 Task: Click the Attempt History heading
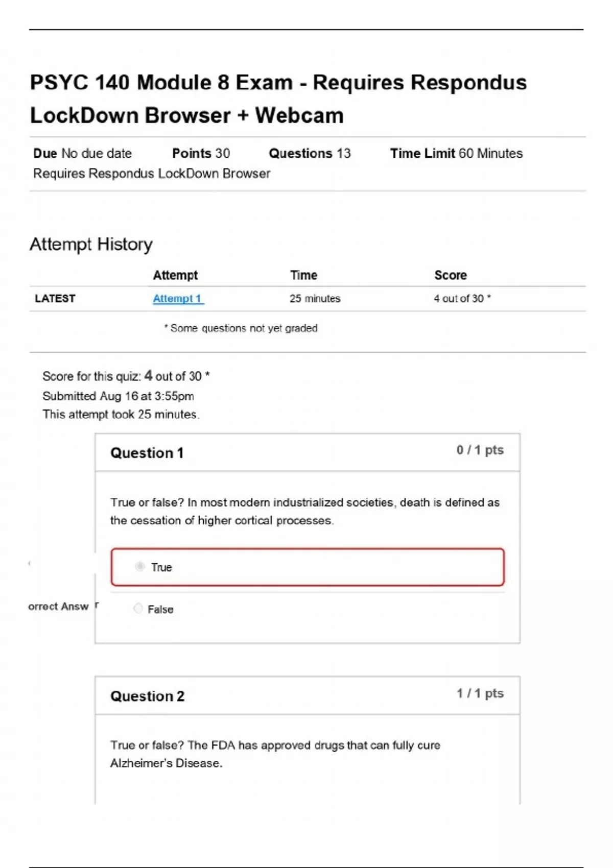click(91, 244)
